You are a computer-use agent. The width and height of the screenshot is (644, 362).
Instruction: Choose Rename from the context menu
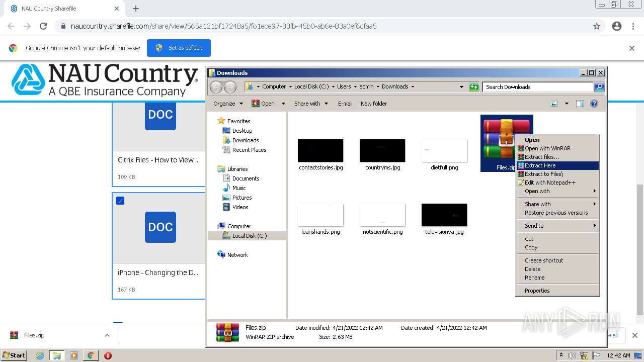coord(557,278)
